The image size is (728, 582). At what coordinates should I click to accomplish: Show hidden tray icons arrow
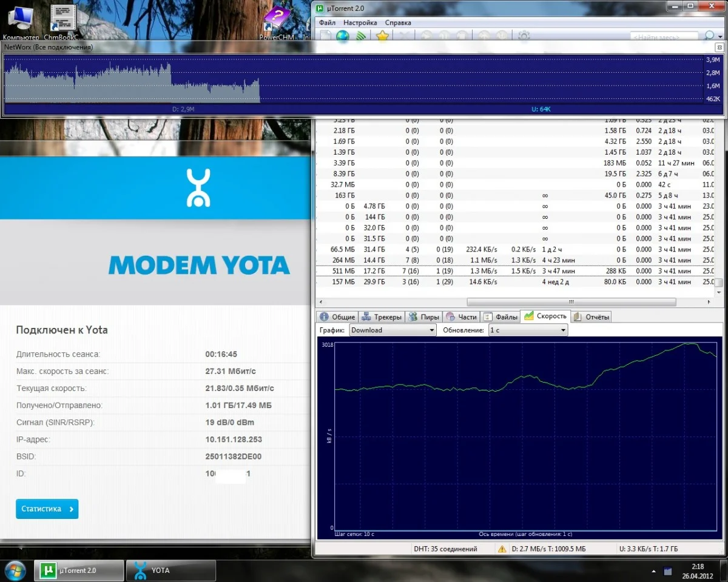pos(653,570)
